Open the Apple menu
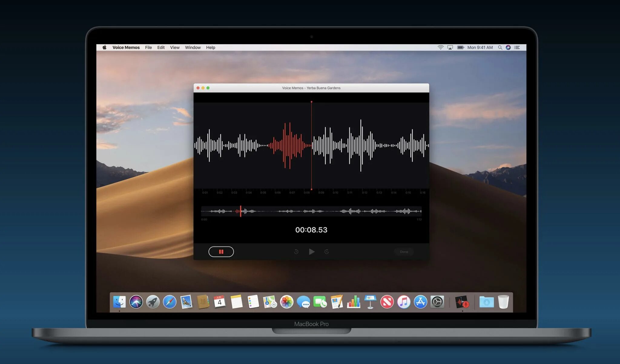The width and height of the screenshot is (620, 364). tap(104, 47)
